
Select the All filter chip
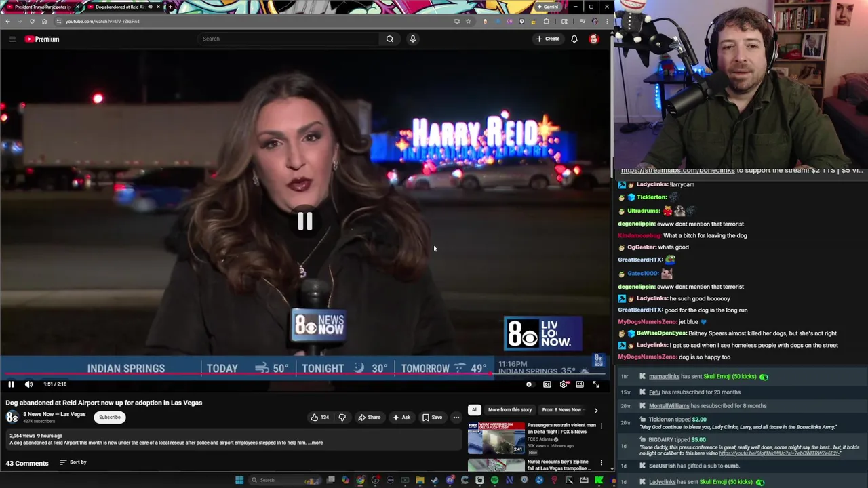(475, 410)
